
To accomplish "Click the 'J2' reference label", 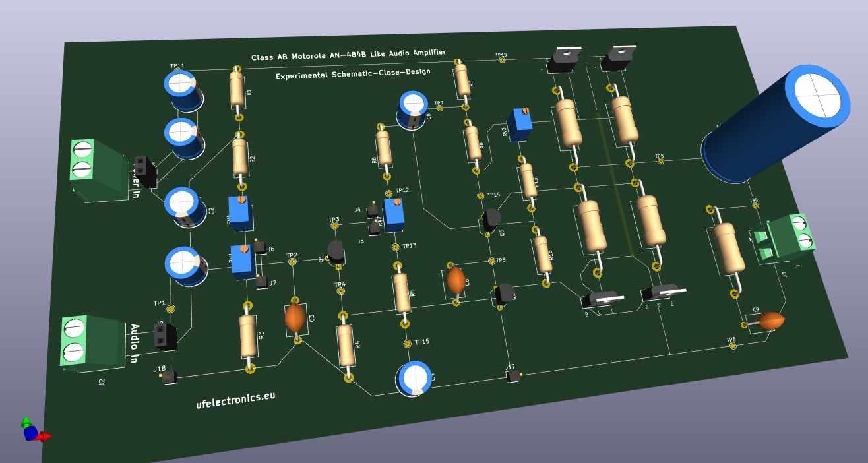I will [102, 383].
